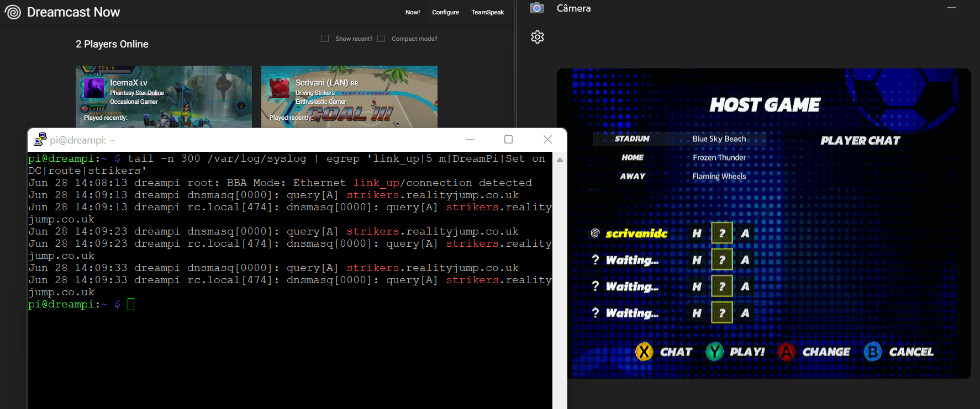
Task: Toggle the Show recent checkbox
Action: 325,39
